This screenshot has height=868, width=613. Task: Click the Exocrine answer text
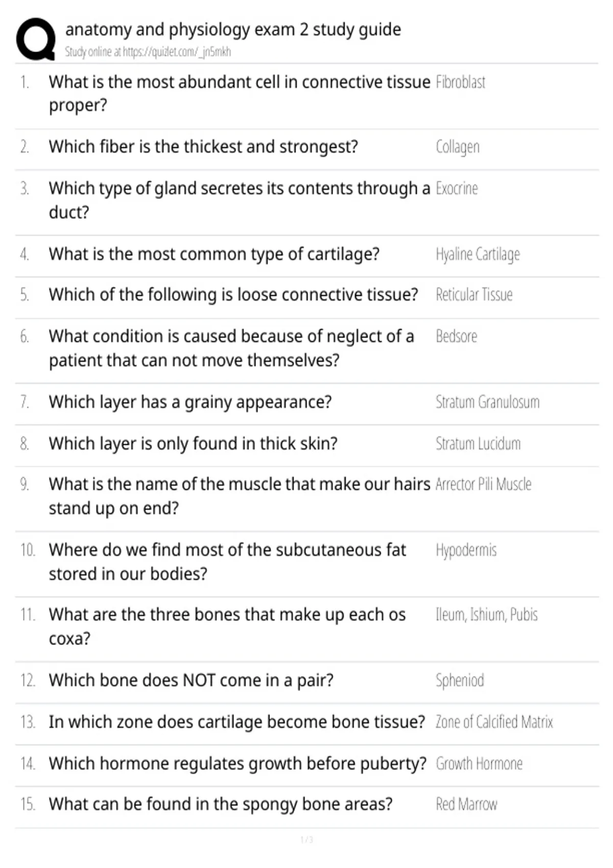click(457, 188)
